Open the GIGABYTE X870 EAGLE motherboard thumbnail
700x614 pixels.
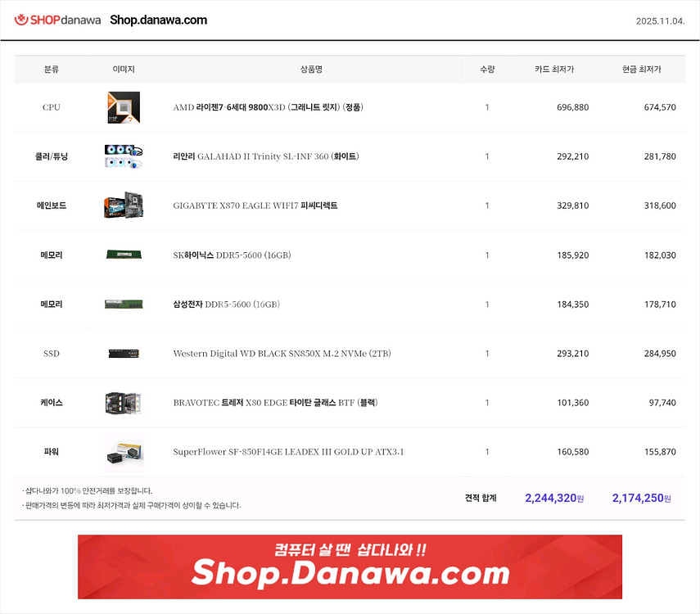click(x=123, y=205)
